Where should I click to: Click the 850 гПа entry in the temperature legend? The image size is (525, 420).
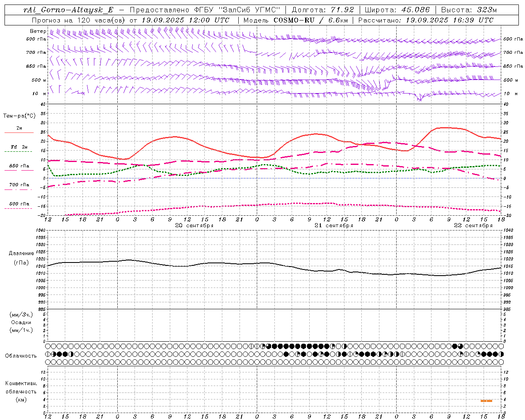tap(19, 166)
